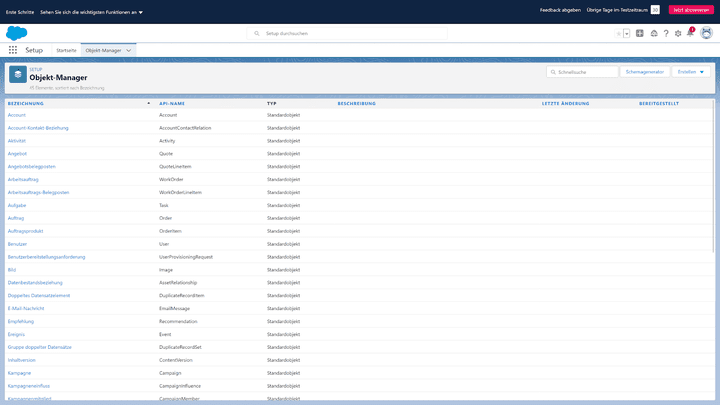Click the favorites star icon

click(617, 33)
